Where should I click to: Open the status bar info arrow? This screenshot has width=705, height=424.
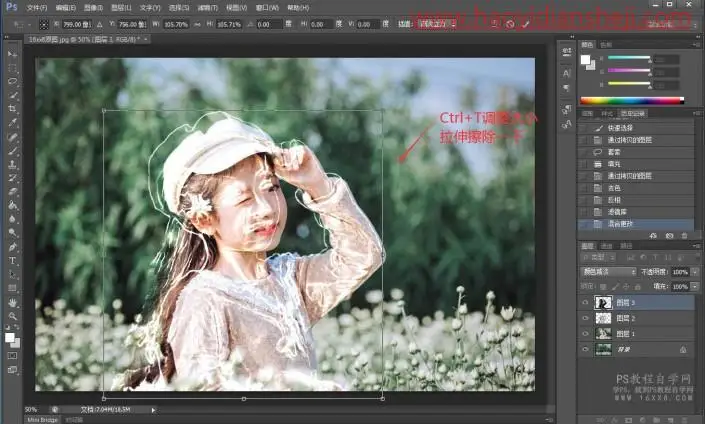click(x=153, y=410)
